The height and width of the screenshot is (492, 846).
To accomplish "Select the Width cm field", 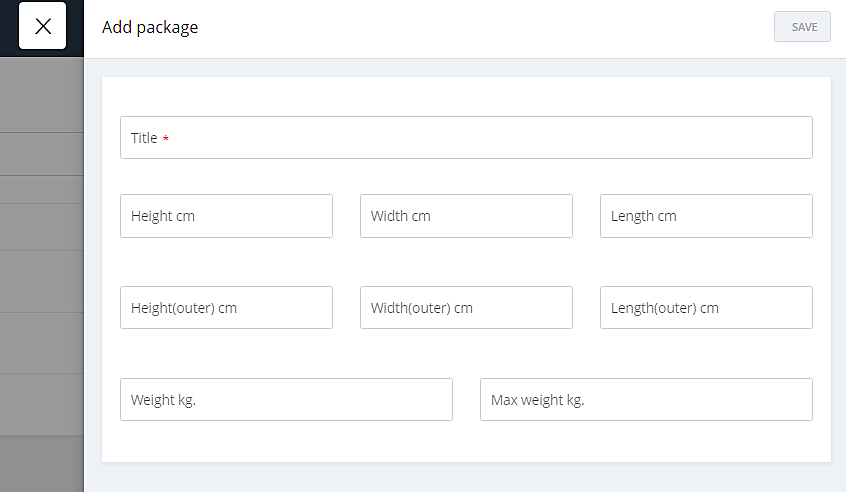I will (466, 216).
